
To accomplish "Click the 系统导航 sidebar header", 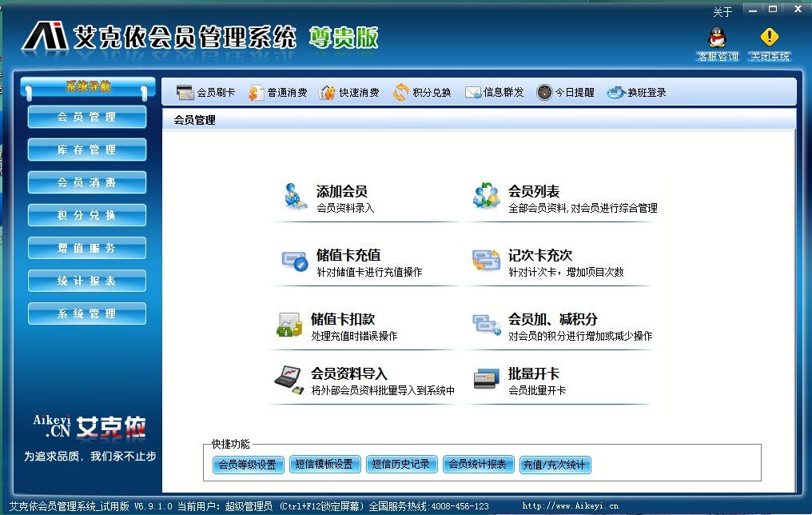I will [x=88, y=86].
